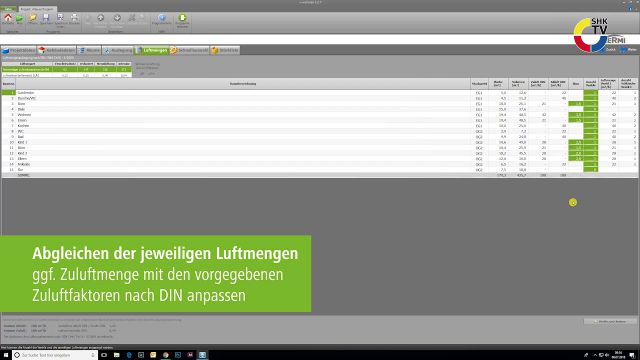This screenshot has width=640, height=360.
Task: Open the green Datei tab
Action: click(8, 9)
